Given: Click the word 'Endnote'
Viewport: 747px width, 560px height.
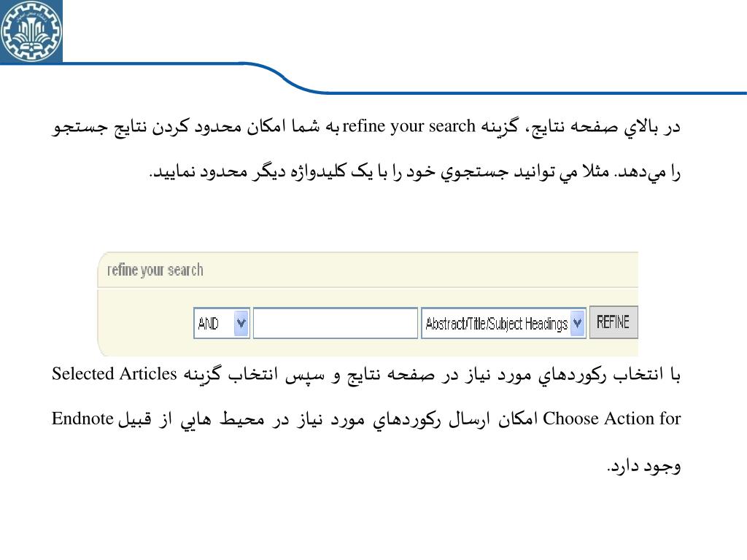Looking at the screenshot, I should (82, 419).
